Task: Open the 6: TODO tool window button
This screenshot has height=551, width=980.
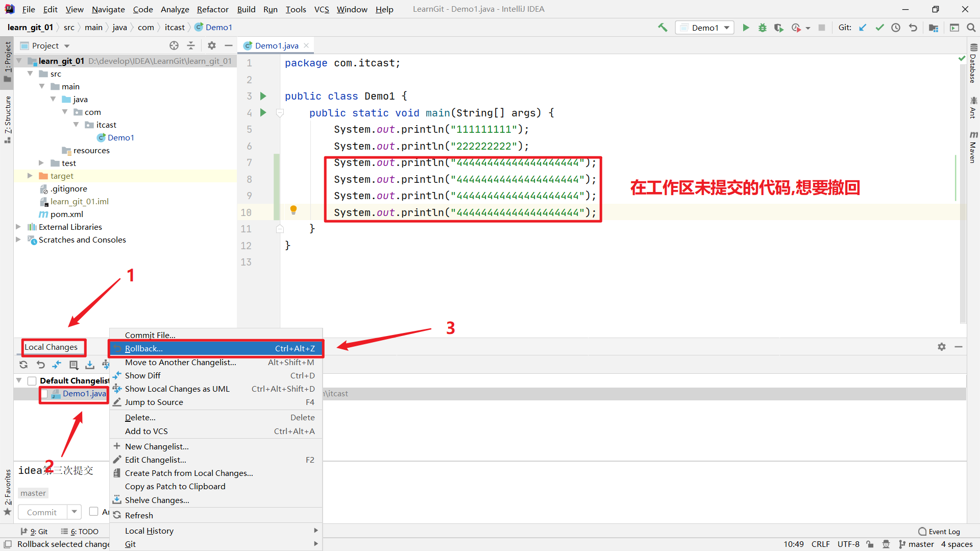Action: point(80,532)
